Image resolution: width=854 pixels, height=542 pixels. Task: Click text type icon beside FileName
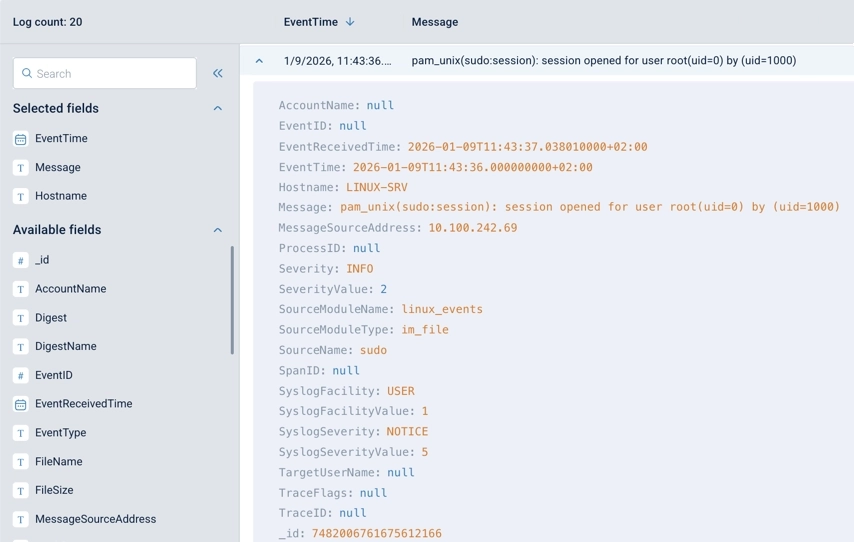coord(21,462)
